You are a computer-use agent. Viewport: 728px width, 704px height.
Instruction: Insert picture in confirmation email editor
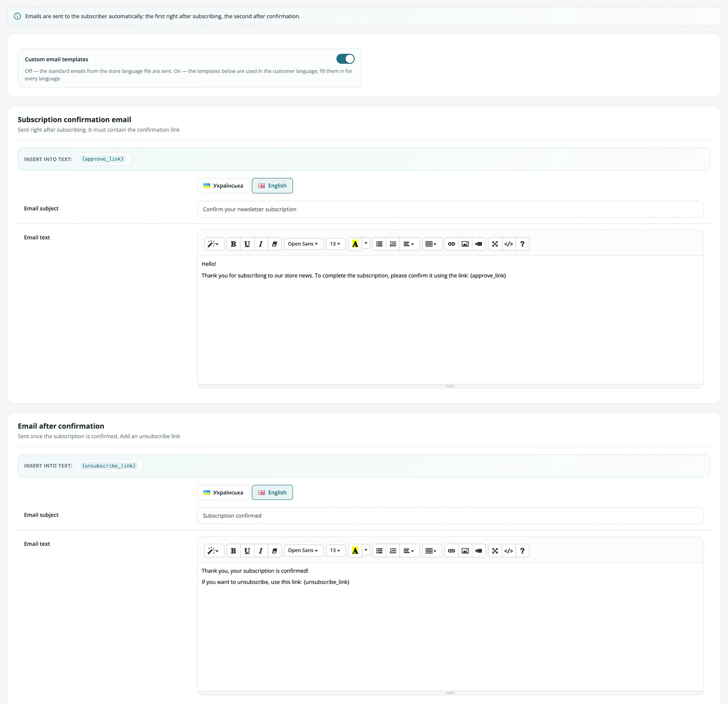465,244
